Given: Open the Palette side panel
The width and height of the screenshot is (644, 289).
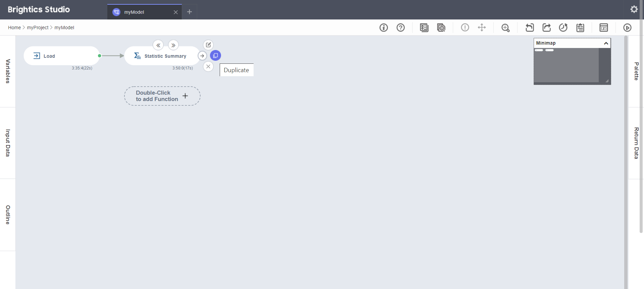Looking at the screenshot, I should pos(636,71).
